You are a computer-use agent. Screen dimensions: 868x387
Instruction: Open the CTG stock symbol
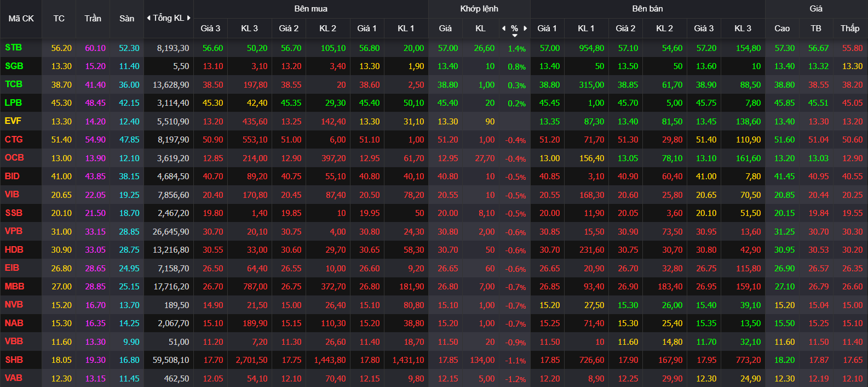(14, 139)
